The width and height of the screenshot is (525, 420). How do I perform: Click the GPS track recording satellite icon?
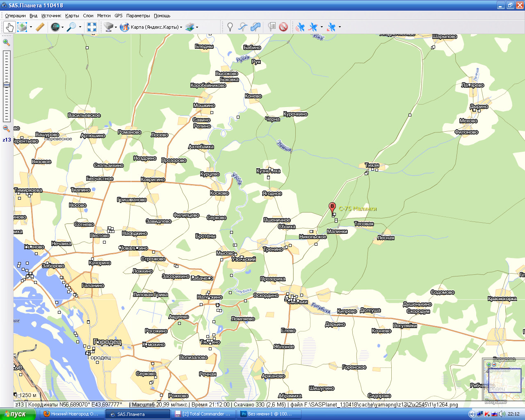click(313, 27)
